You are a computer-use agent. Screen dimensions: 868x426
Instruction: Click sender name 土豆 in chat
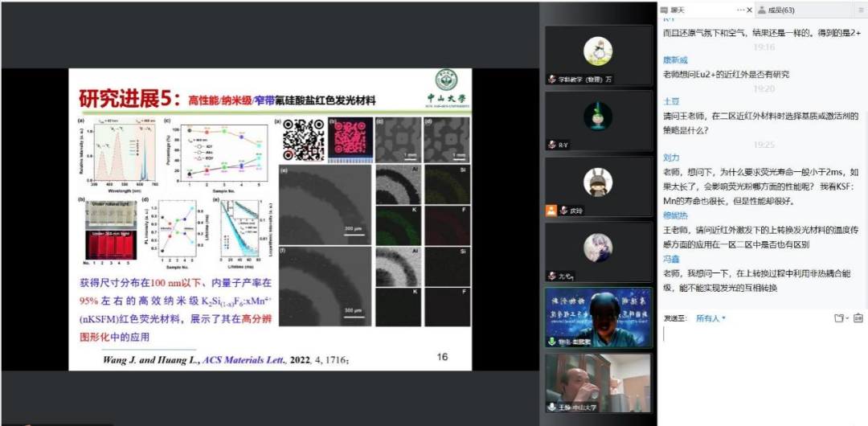[670, 102]
